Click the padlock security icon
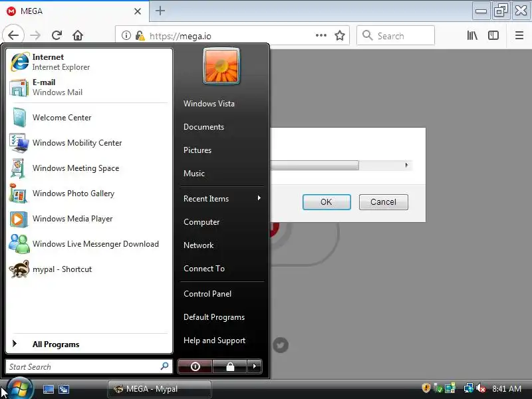532x399 pixels. click(x=140, y=35)
